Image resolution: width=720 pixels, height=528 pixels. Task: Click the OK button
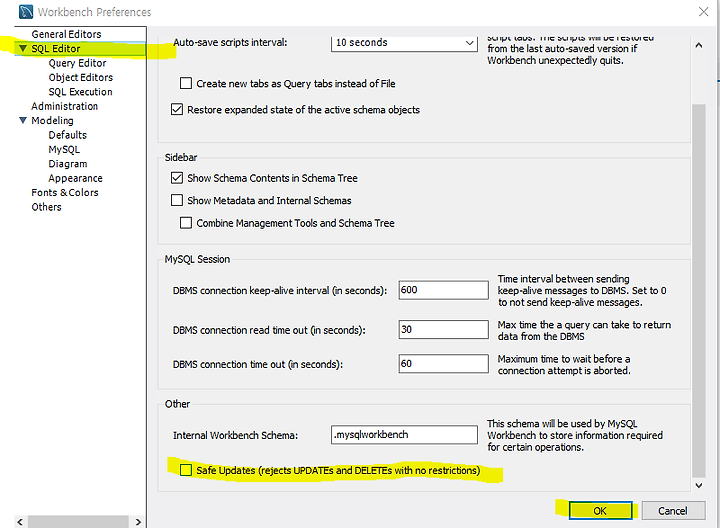coord(600,511)
